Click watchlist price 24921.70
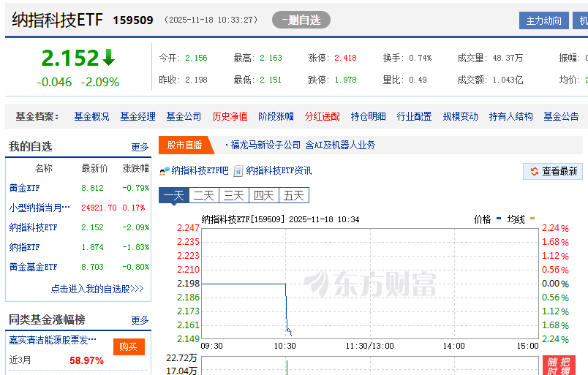The image size is (588, 375). (99, 208)
